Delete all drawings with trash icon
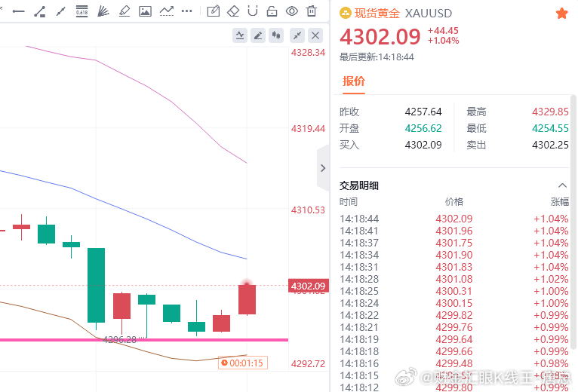 pyautogui.click(x=312, y=11)
